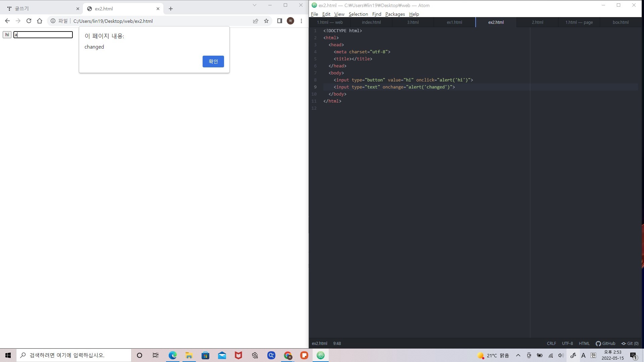Open Microsoft Edge from taskbar

[172, 355]
